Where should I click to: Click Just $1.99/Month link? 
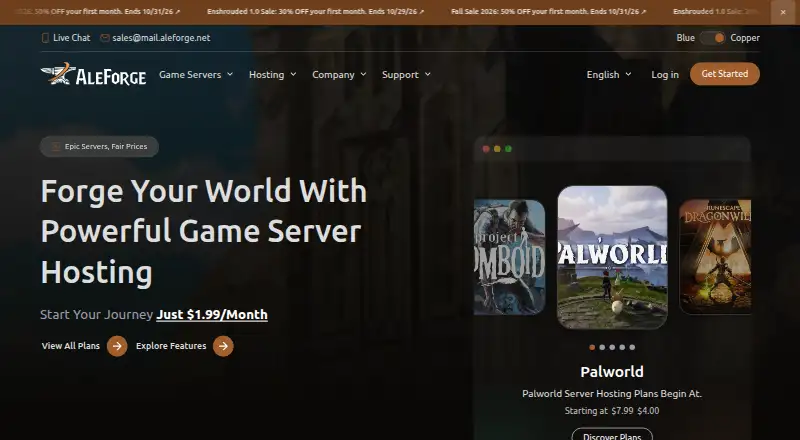(x=212, y=314)
